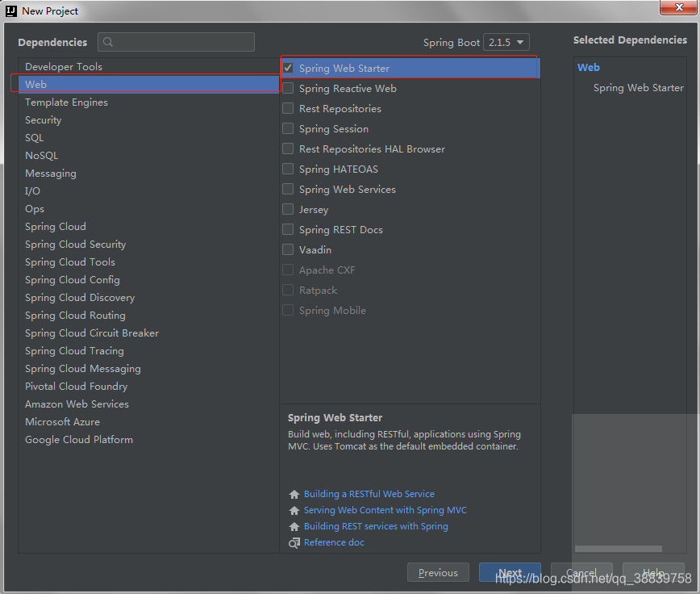The image size is (700, 594).
Task: Choose the I/O category
Action: coord(148,190)
